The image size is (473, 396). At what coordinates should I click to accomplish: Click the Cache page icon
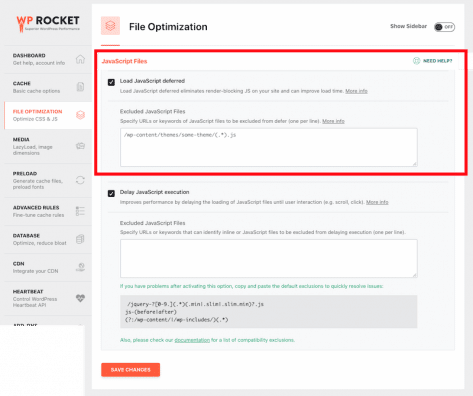pyautogui.click(x=80, y=87)
